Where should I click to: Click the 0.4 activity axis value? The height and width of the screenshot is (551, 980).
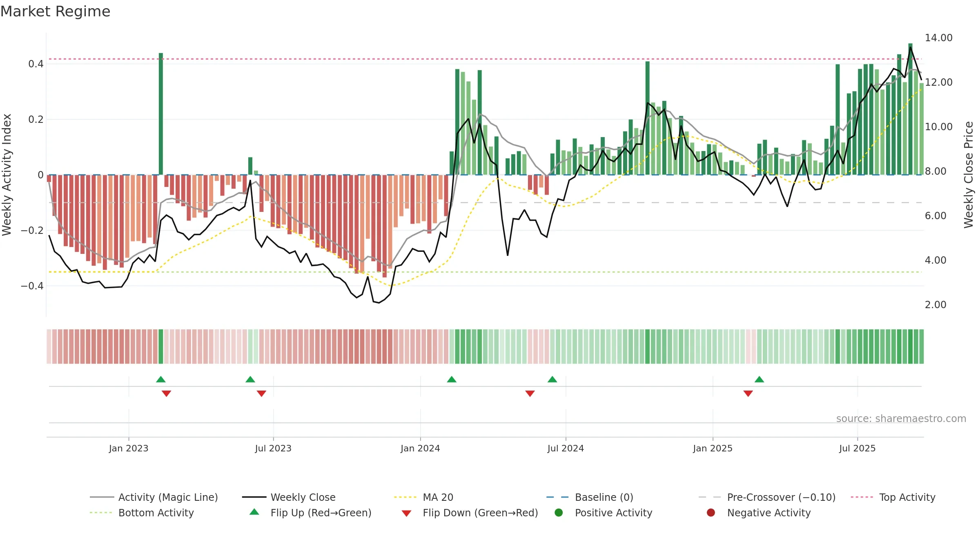coord(36,64)
